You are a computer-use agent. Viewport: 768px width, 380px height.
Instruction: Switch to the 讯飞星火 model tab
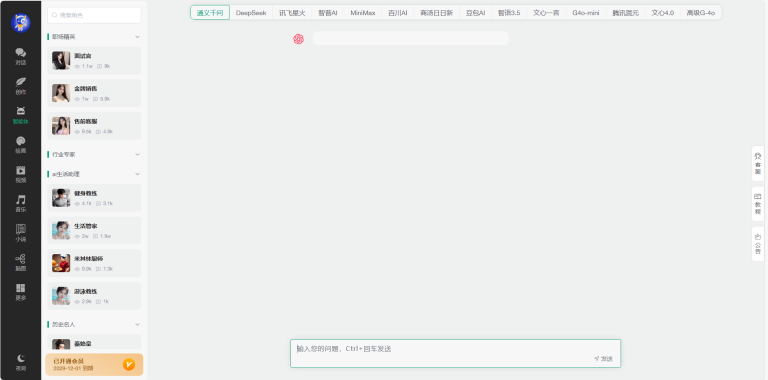(292, 13)
